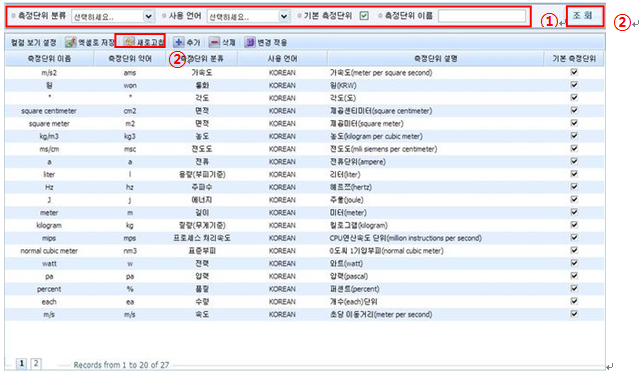This screenshot has height=372, width=642.
Task: Uncheck 기본 측정단위 for the m/s2 row
Action: [574, 72]
